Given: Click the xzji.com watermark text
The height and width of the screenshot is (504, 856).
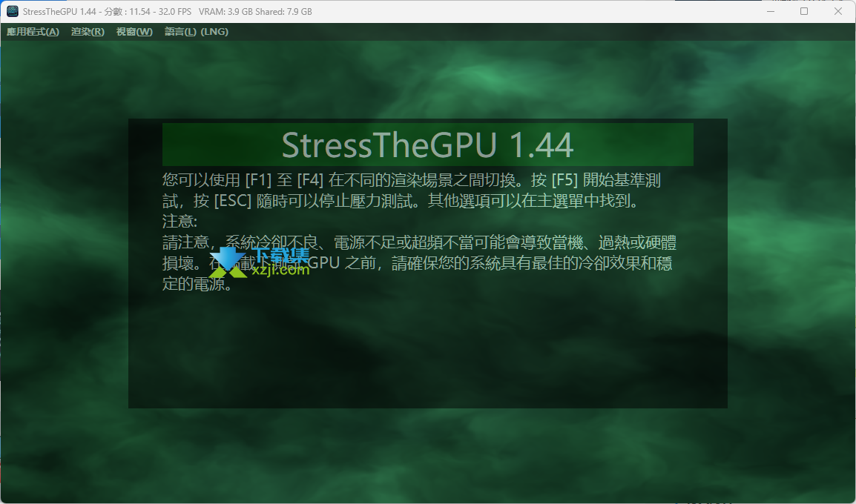Looking at the screenshot, I should point(280,271).
